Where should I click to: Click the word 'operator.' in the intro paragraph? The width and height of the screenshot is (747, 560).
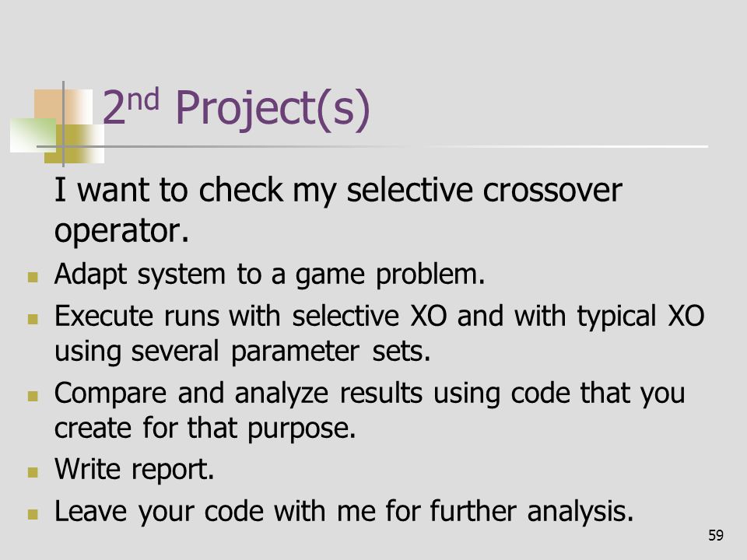pos(121,232)
